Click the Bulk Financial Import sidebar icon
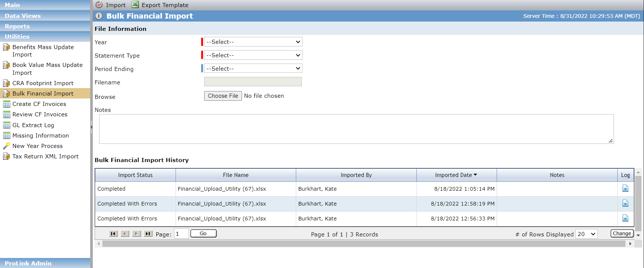The image size is (644, 268). pos(6,94)
